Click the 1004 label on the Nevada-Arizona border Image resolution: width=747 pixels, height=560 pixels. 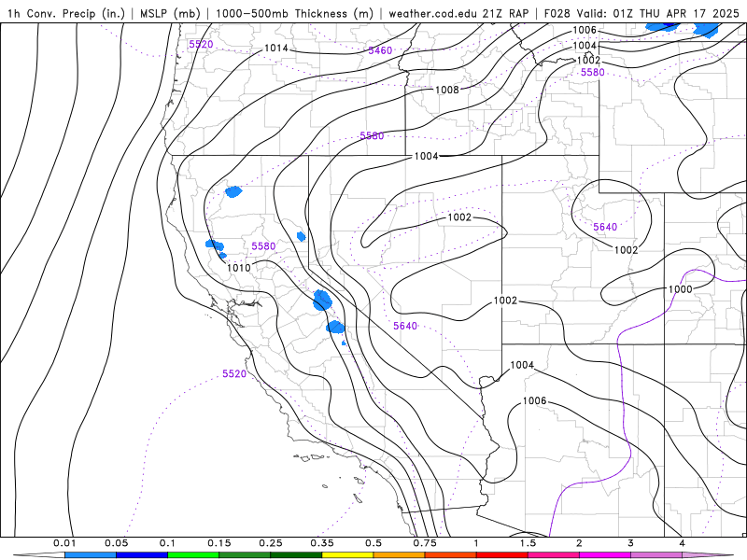[x=522, y=365]
